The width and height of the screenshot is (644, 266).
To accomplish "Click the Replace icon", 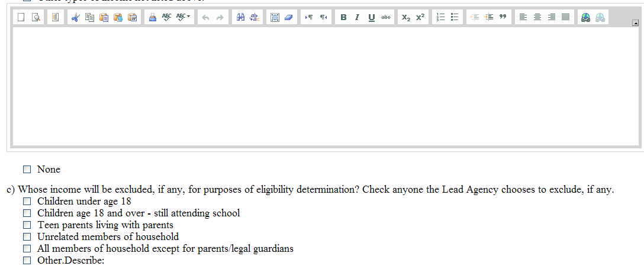I will 255,17.
